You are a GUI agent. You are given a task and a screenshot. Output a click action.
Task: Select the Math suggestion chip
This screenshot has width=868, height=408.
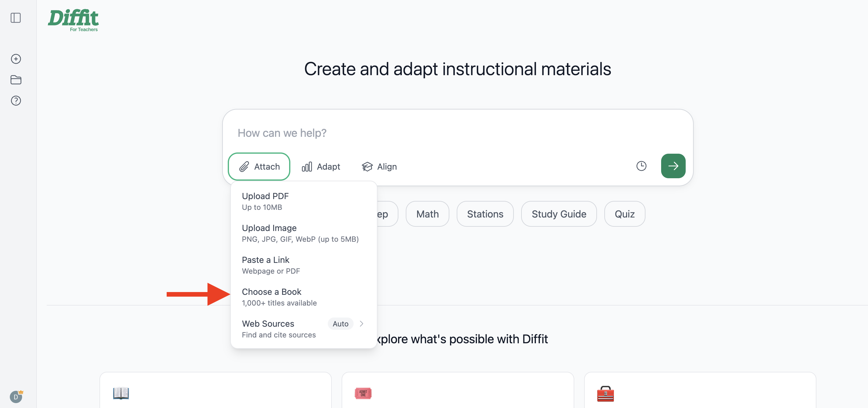point(427,214)
